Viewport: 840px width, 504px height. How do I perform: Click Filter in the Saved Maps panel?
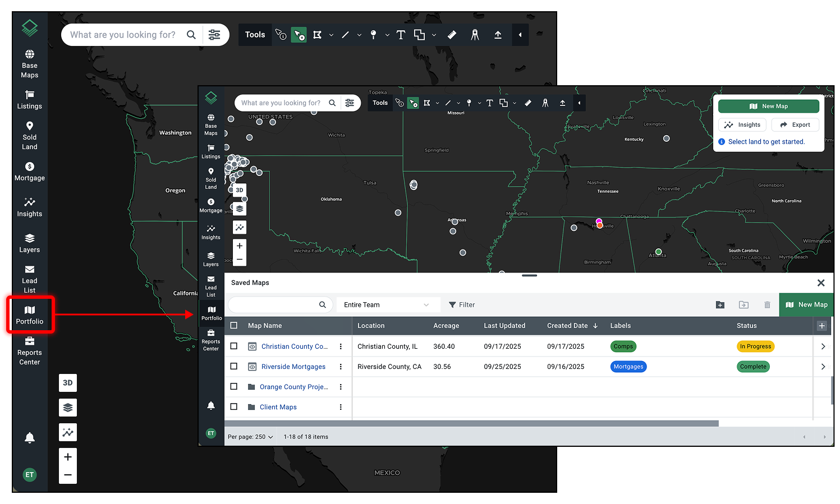(462, 305)
